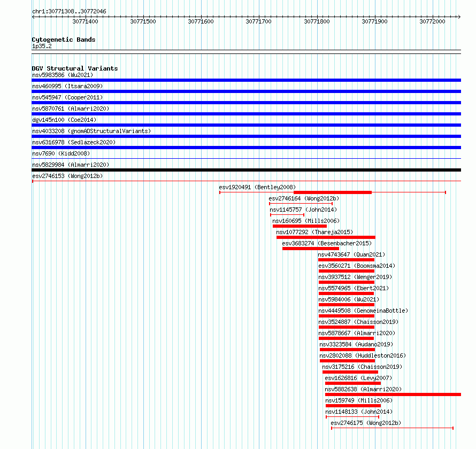This screenshot has width=476, height=449.
Task: Open esv1920491 (Bentley2008) variant label
Action: [x=257, y=187]
